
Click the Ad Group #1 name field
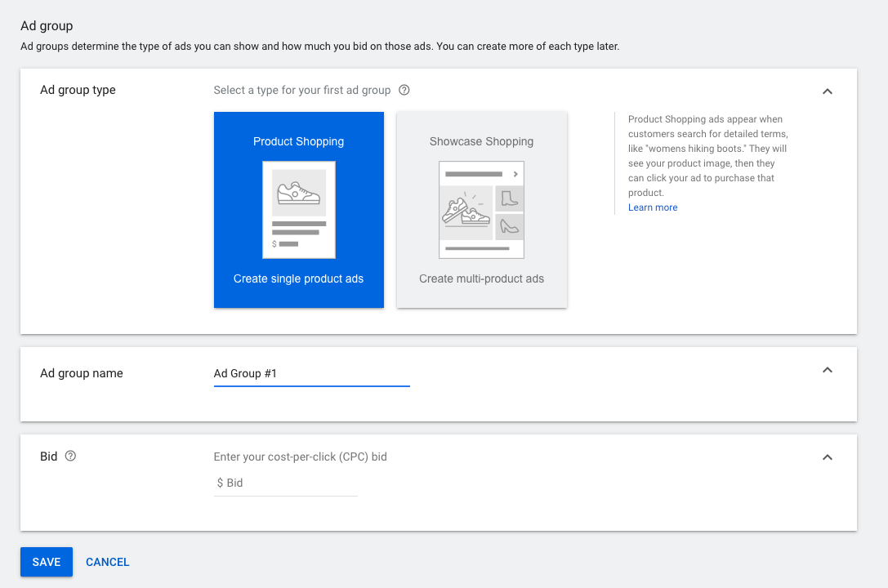click(x=311, y=373)
